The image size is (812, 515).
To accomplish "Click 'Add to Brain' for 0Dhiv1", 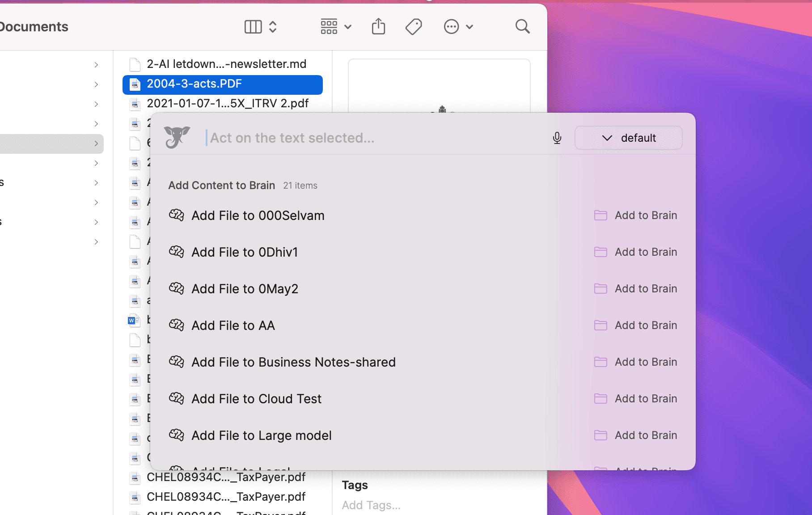I will [645, 252].
